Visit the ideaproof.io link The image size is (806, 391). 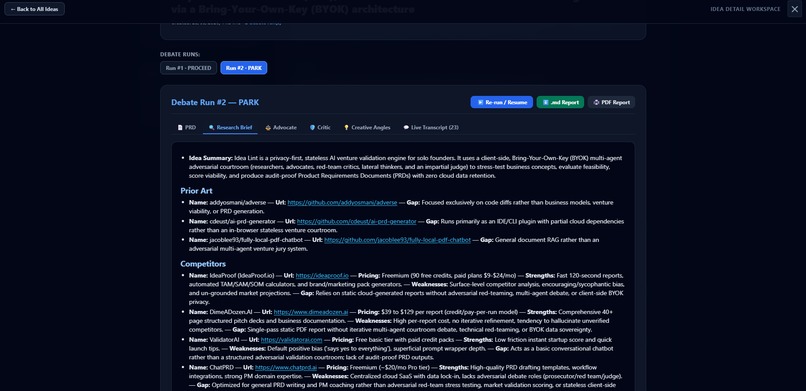tap(322, 275)
